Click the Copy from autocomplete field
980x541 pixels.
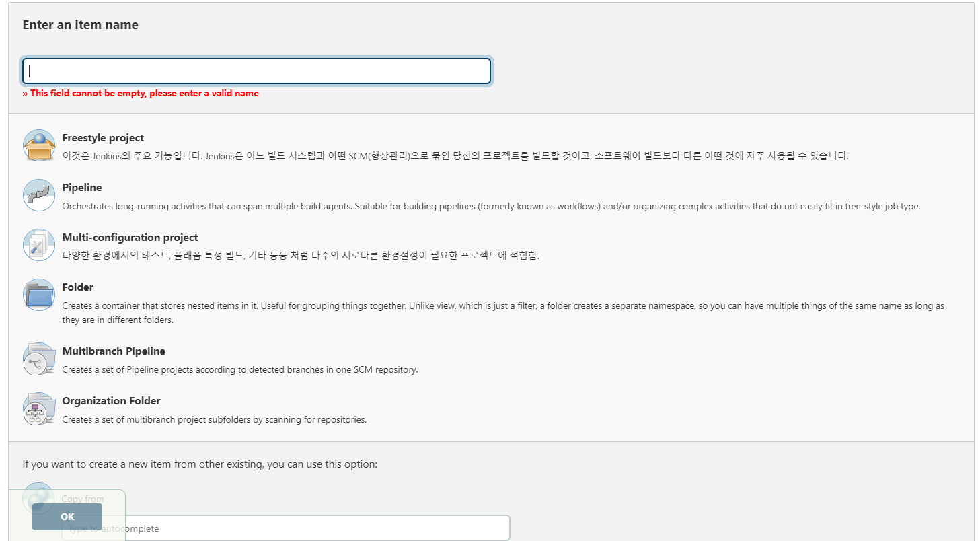(286, 528)
